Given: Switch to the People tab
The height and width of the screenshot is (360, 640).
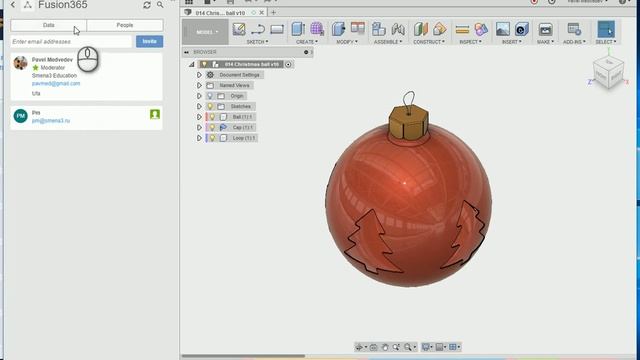Looking at the screenshot, I should [x=125, y=25].
